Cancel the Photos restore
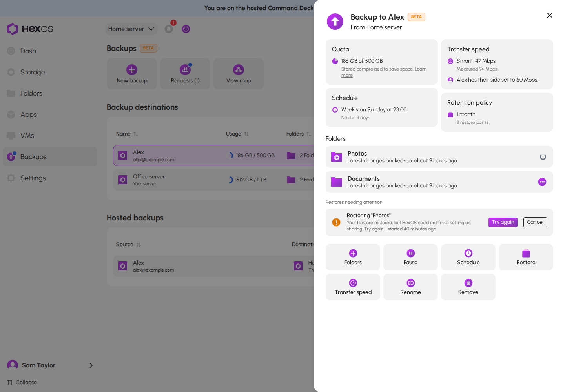565x392 pixels. point(535,222)
